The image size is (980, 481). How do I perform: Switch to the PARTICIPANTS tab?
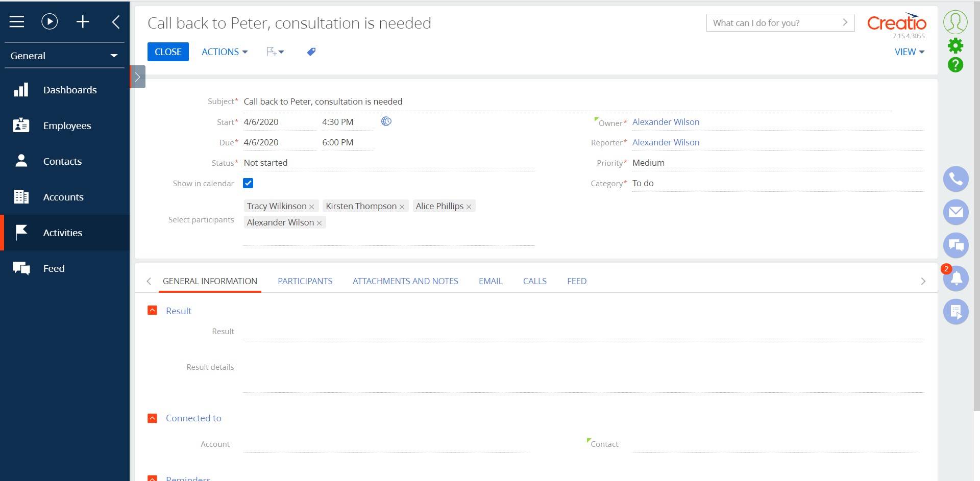(305, 281)
